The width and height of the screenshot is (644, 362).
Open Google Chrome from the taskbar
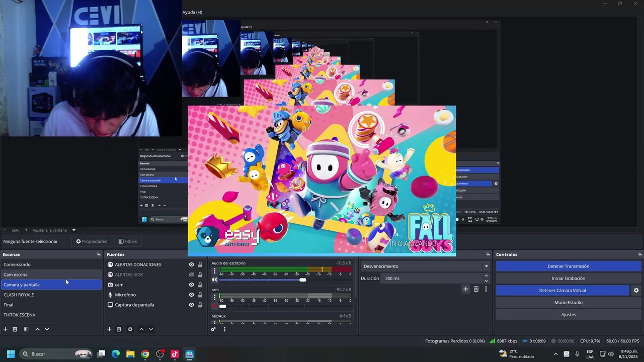pos(145,354)
